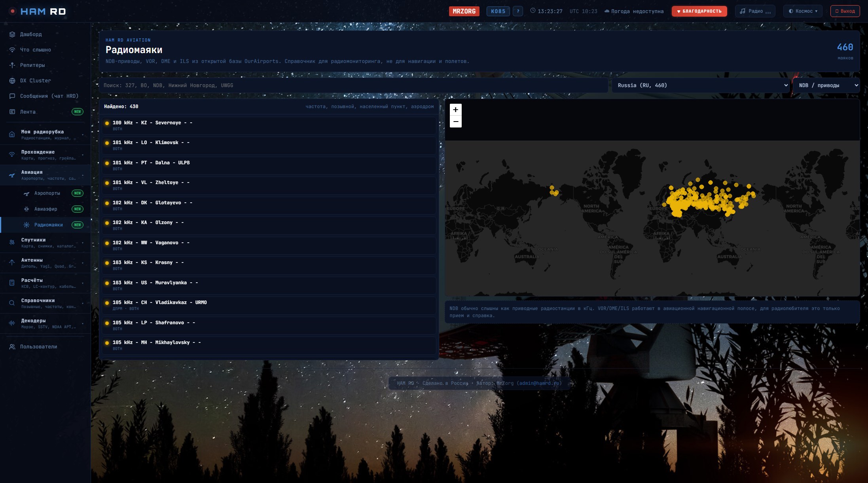
Task: Expand the Декодеры sidebar section
Action: point(45,323)
